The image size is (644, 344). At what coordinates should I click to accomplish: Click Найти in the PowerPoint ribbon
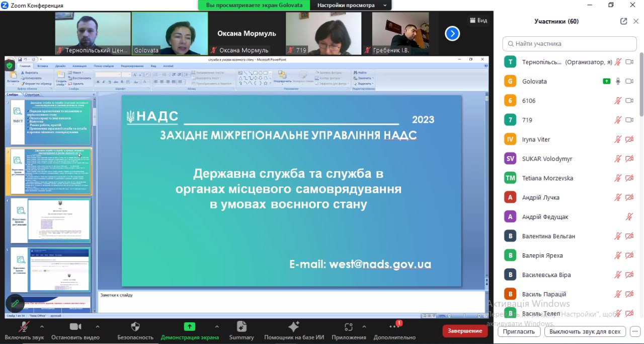click(361, 73)
